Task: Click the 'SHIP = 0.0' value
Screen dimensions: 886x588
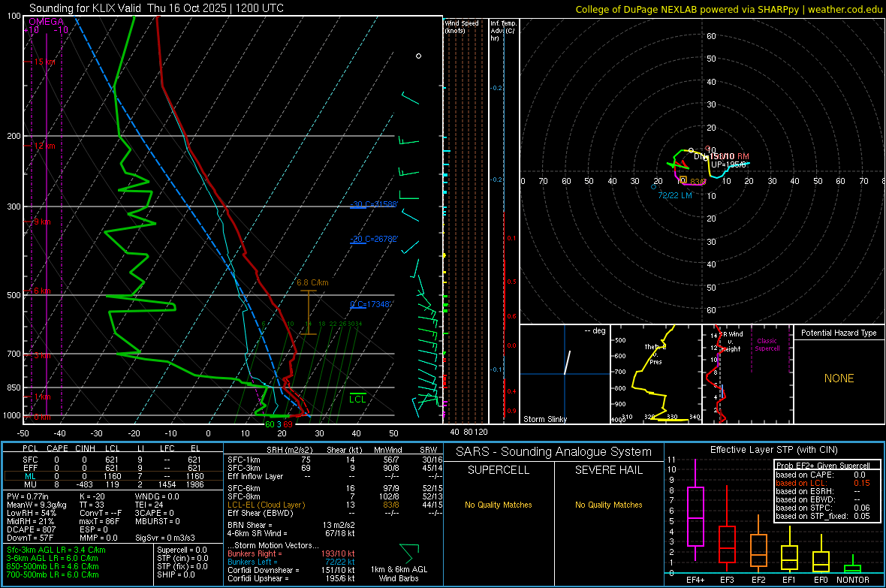Action: pos(176,574)
